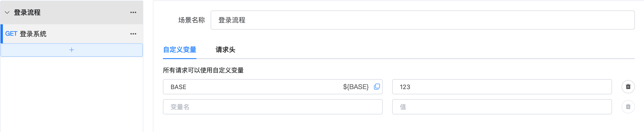Select the 登录流程 scenario title

click(27, 12)
